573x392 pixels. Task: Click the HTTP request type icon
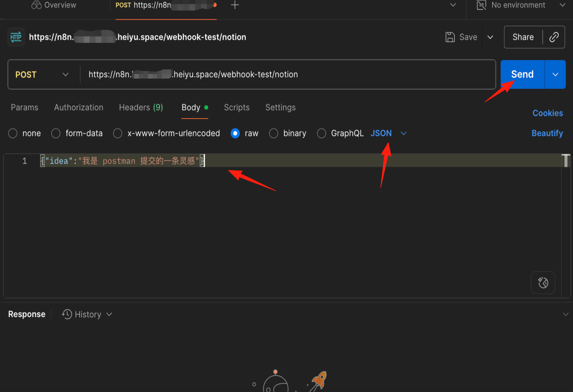pos(16,37)
